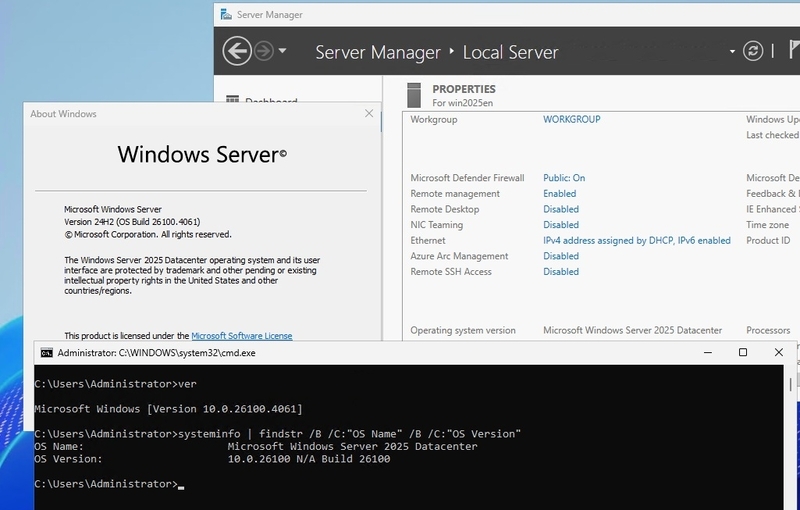Click Remote SSH Access Disabled link
The height and width of the screenshot is (510, 800).
click(x=561, y=272)
